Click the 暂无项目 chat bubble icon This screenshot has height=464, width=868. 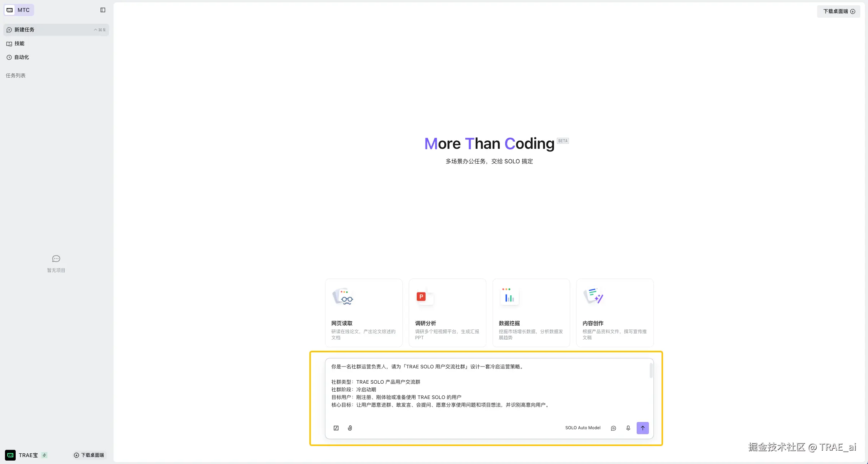(x=56, y=259)
